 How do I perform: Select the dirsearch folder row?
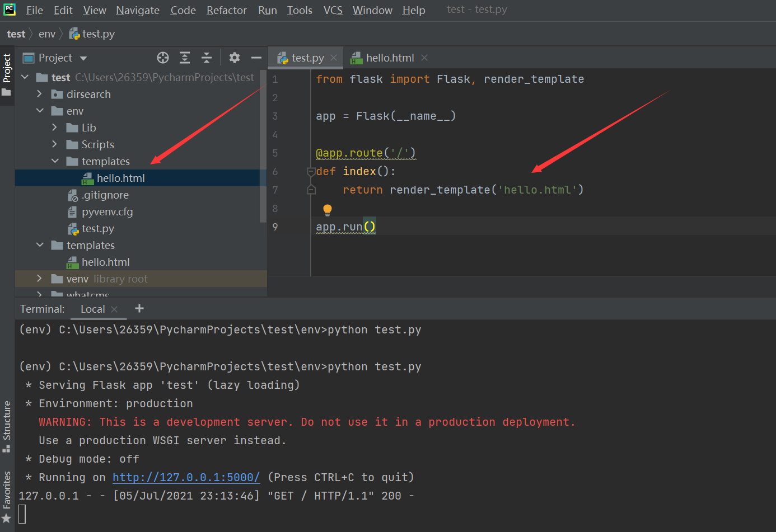click(x=140, y=94)
